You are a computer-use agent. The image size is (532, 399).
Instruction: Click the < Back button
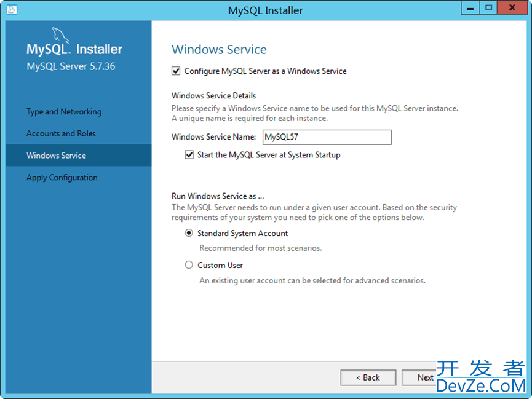368,377
